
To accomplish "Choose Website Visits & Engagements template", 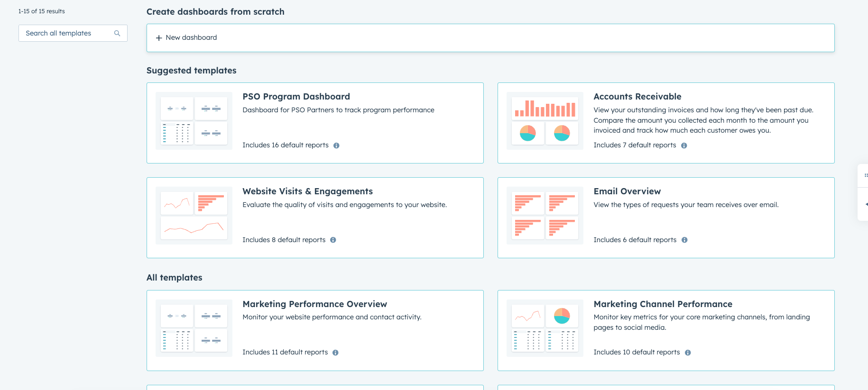I will pos(307,191).
